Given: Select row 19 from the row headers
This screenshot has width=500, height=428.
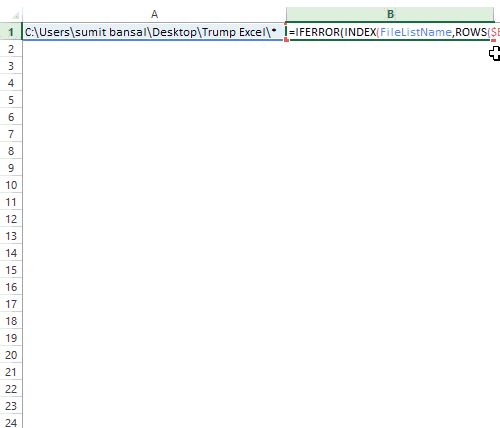Looking at the screenshot, I should [x=11, y=338].
